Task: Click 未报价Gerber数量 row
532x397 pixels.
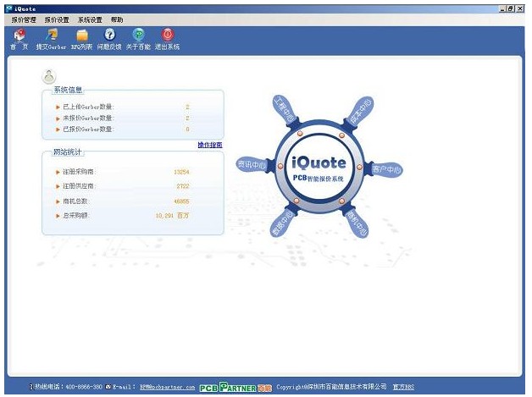Action: [123, 118]
